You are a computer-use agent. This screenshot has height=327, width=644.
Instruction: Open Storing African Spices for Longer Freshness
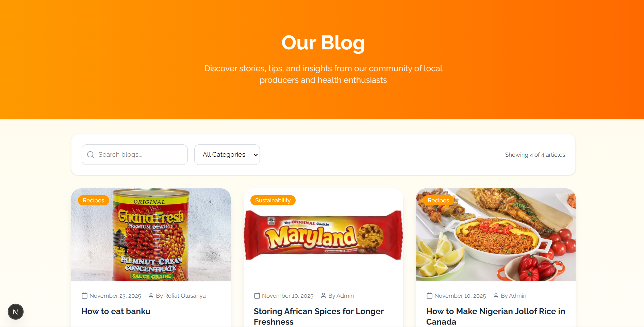coord(319,316)
